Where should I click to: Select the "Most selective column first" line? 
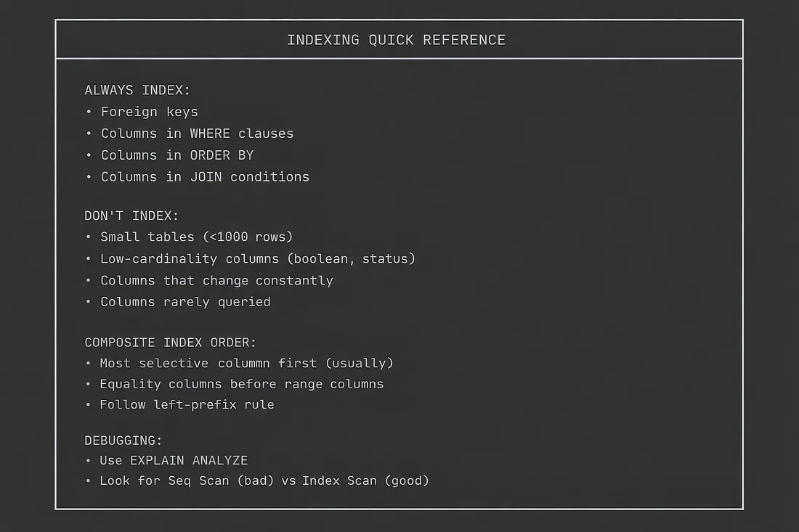pos(246,363)
